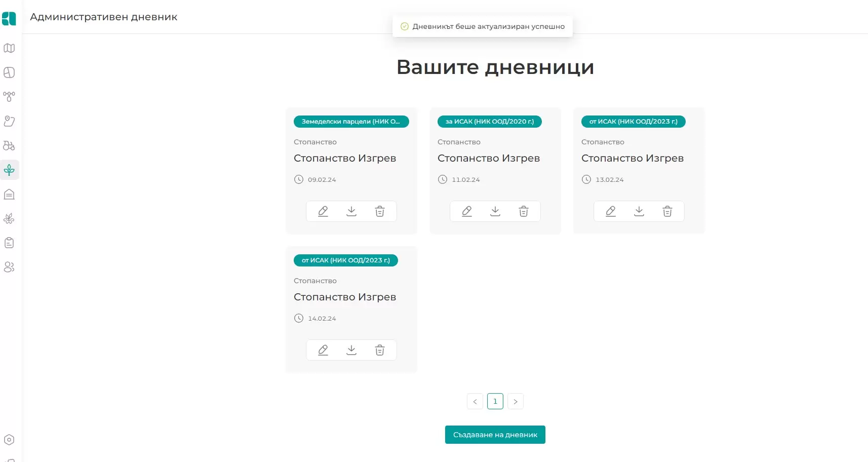
Task: Open the tractor machinery icon in sidebar
Action: click(x=9, y=145)
